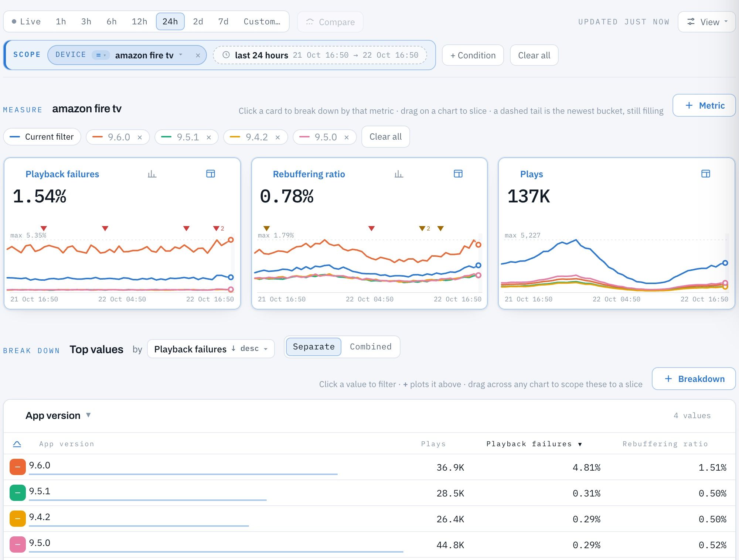The height and width of the screenshot is (560, 739).
Task: Open the Playback failures desc sort dropdown
Action: click(211, 349)
